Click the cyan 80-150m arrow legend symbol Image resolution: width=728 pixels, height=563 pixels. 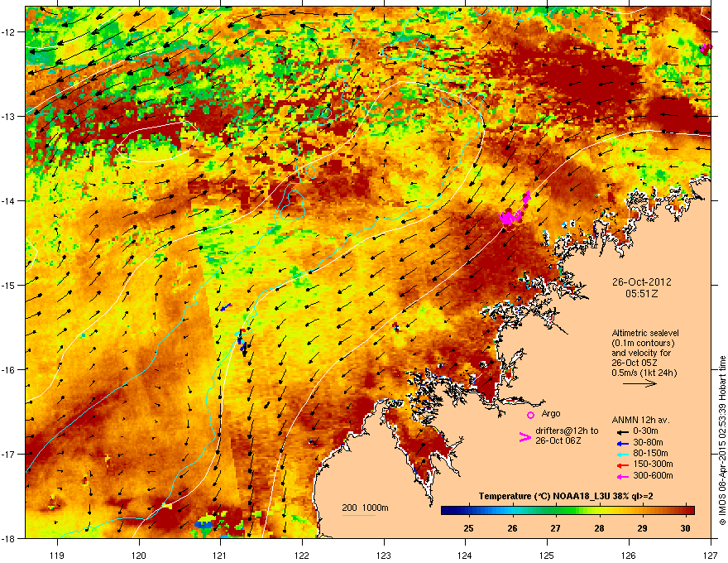(x=623, y=454)
